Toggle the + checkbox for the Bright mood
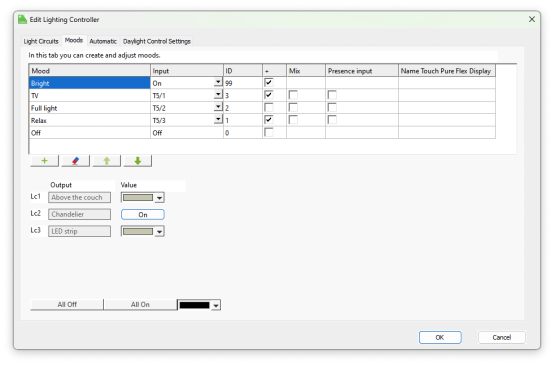Viewport: 554px width, 366px height. pos(269,83)
